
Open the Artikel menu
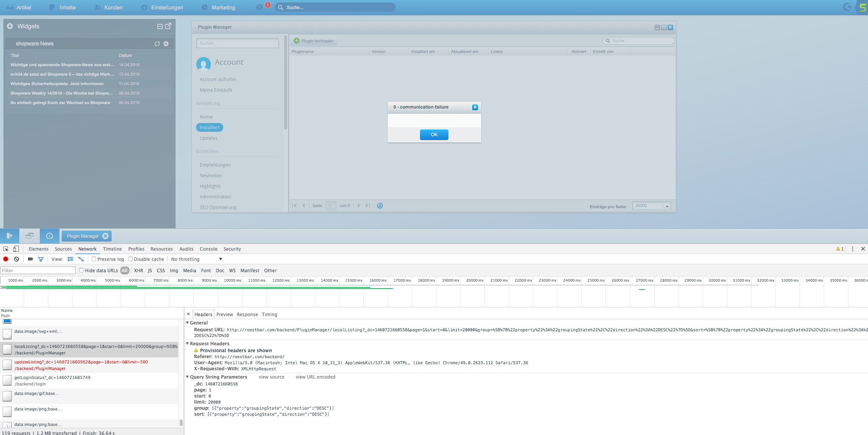click(19, 8)
